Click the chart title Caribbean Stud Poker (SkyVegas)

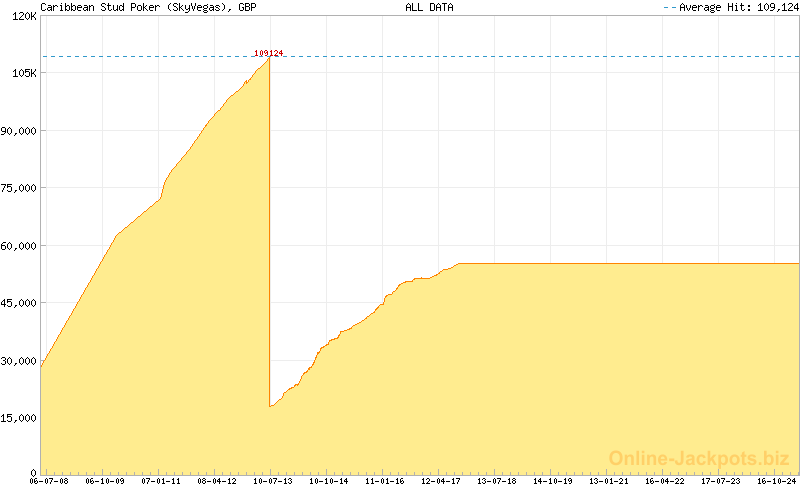coord(135,7)
